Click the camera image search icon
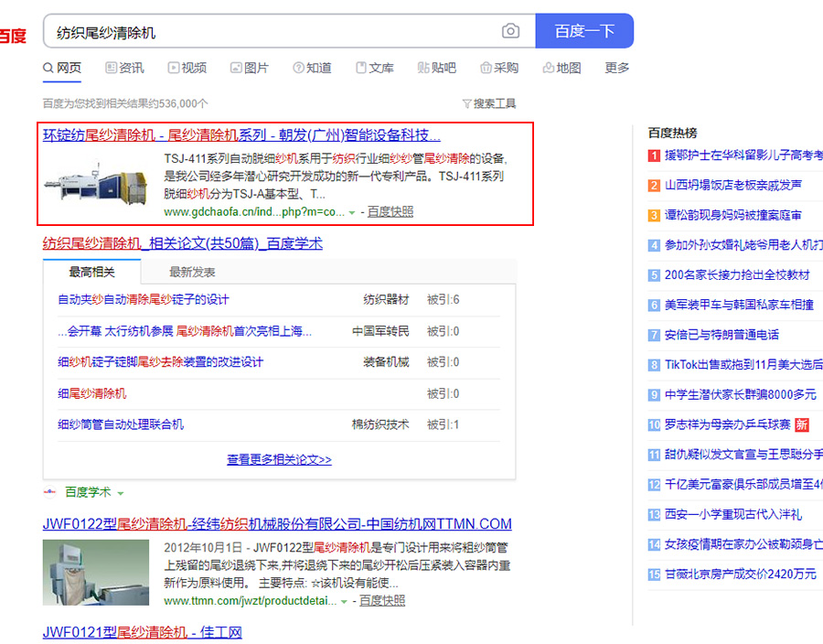This screenshot has width=823, height=644. [x=510, y=31]
